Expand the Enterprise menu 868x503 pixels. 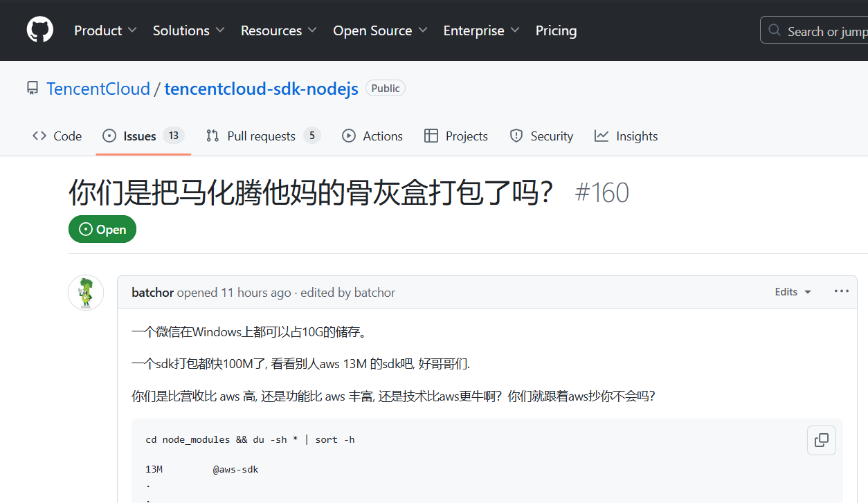point(482,30)
